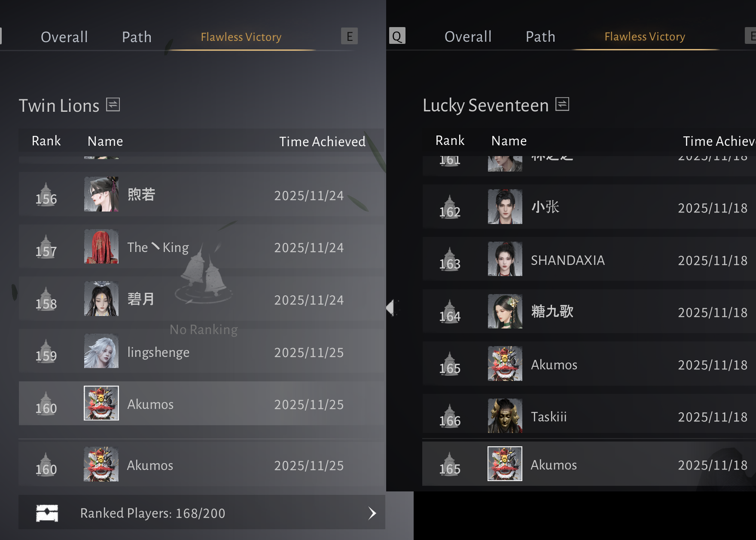Viewport: 756px width, 540px height.
Task: Select the SHANDAXIA leaderboard row
Action: 589,259
